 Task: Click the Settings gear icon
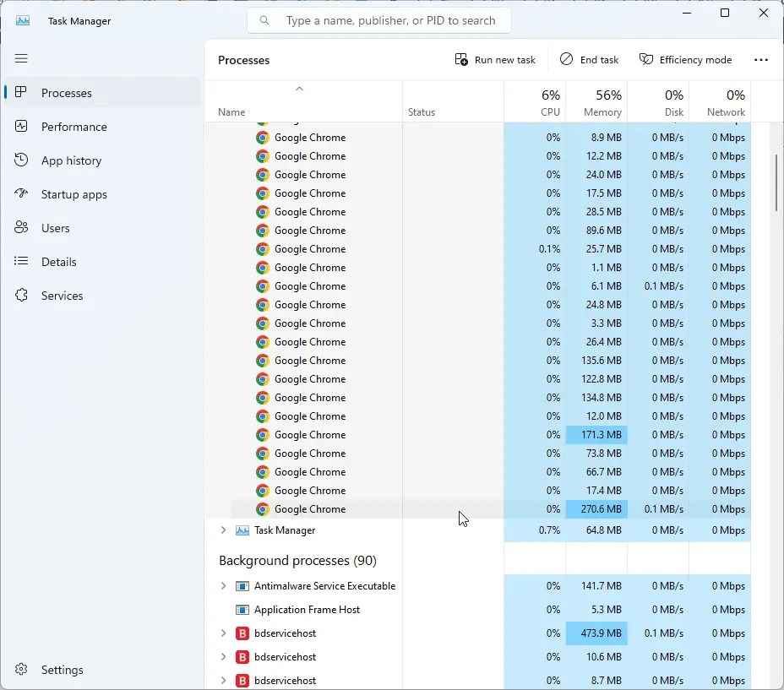tap(21, 669)
